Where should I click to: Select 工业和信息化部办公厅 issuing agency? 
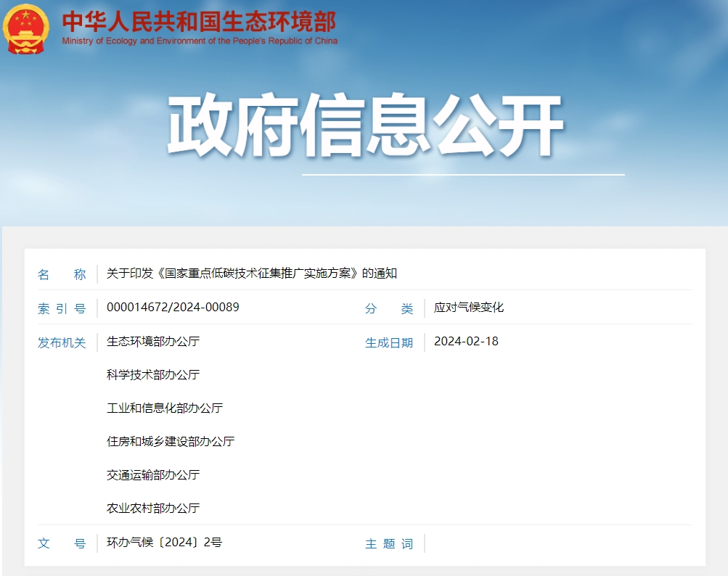[x=165, y=408]
